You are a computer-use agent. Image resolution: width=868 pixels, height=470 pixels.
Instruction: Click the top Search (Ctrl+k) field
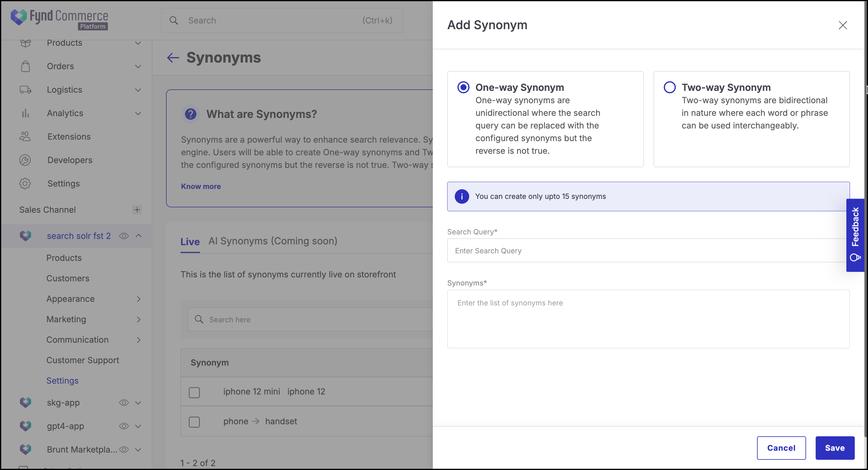pyautogui.click(x=282, y=20)
